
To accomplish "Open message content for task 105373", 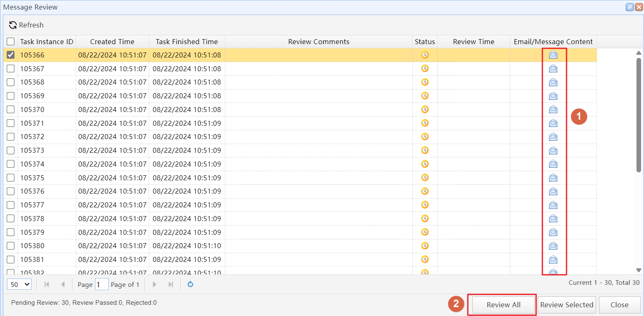I will (x=553, y=150).
